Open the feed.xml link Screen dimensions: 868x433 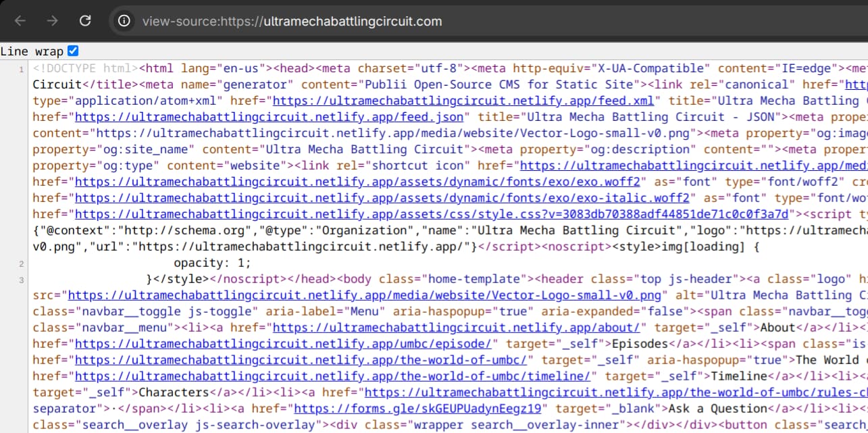[463, 101]
